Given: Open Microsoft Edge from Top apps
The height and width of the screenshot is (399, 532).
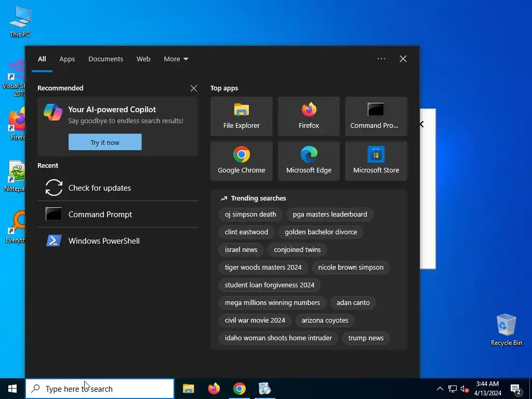Looking at the screenshot, I should 309,161.
